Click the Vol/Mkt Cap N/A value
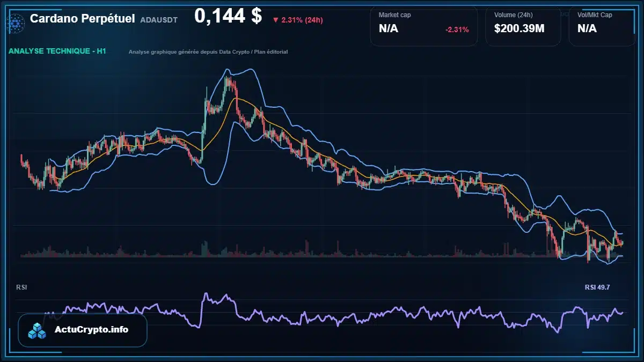Viewport: 644px width, 362px height. (x=587, y=29)
